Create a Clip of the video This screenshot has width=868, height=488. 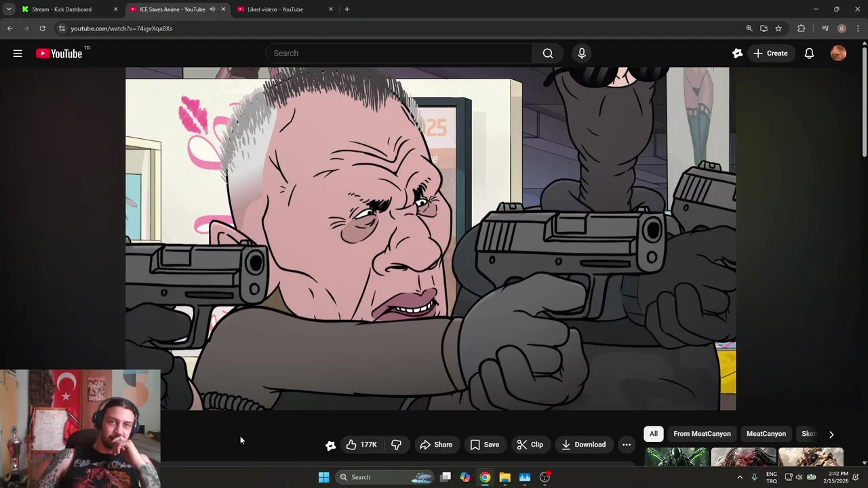coord(530,445)
